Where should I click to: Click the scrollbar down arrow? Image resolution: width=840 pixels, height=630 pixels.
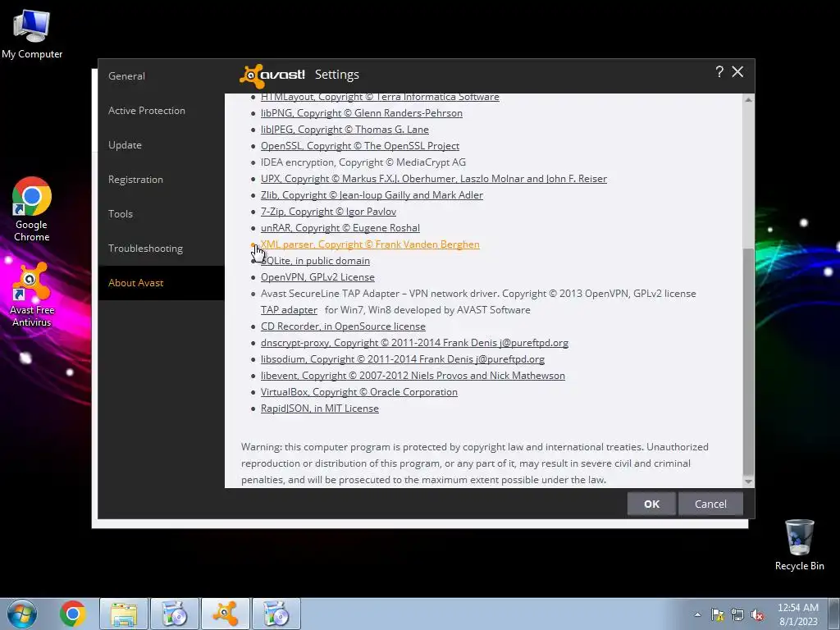(748, 482)
